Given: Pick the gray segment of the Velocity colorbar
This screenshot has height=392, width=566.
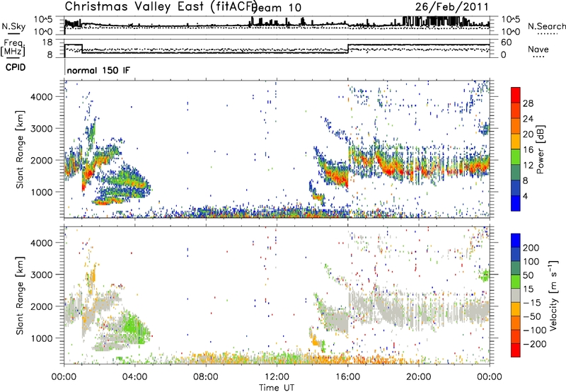Looking at the screenshot, I should 516,295.
